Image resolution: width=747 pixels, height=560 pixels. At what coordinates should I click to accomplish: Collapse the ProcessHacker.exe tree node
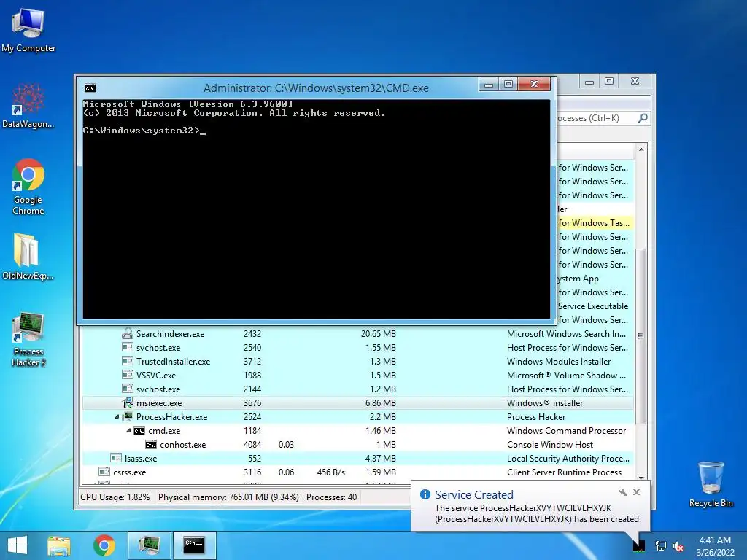(x=117, y=416)
